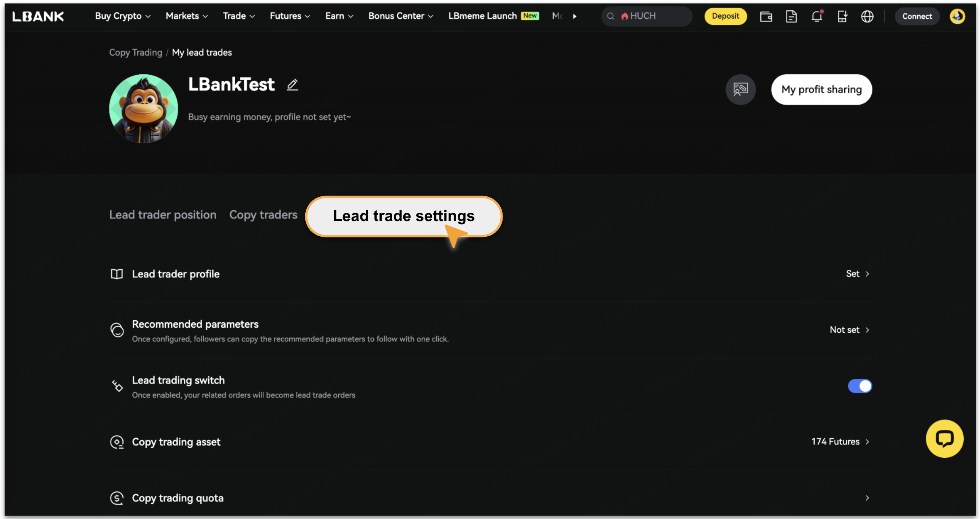The height and width of the screenshot is (519, 980).
Task: Click the edit pencil next to LBankTest
Action: pos(292,84)
